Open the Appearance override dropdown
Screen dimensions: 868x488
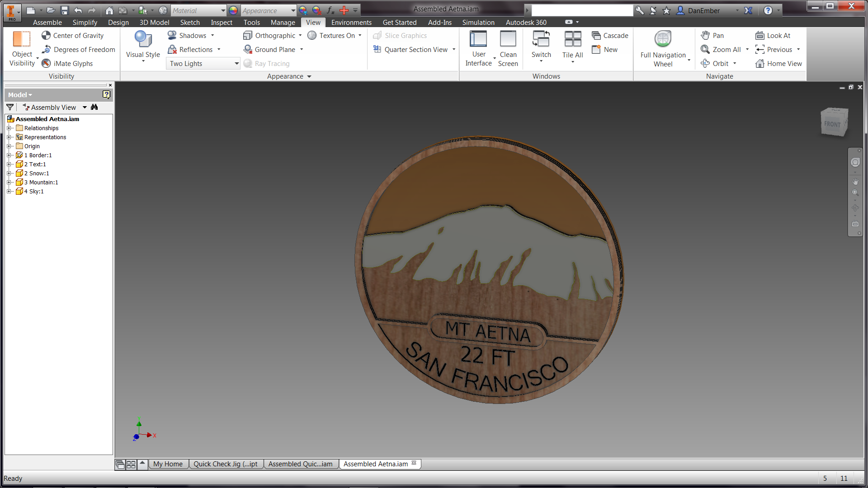293,10
